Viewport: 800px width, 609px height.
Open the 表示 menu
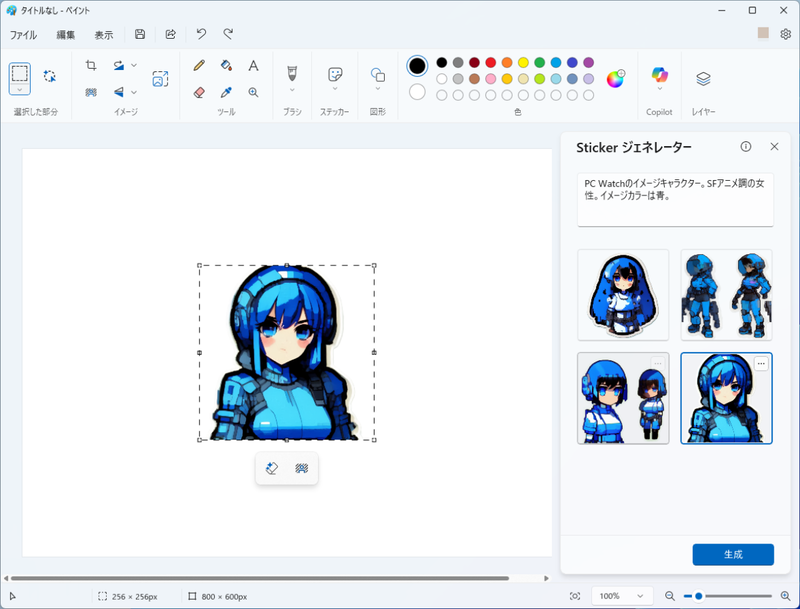[x=103, y=34]
